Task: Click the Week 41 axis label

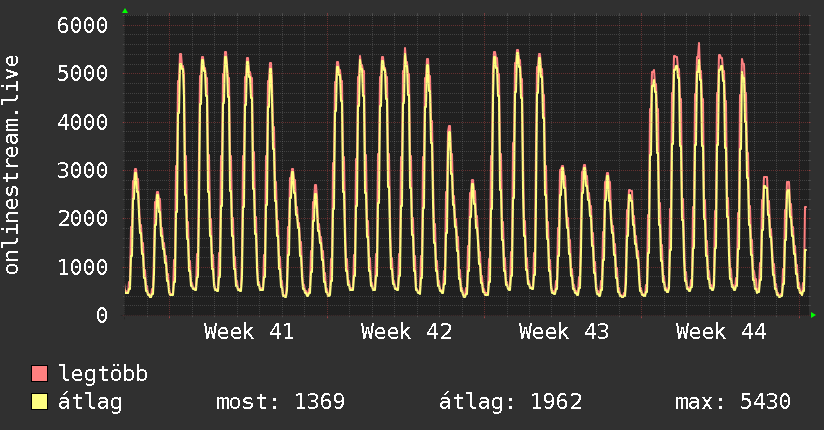Action: pos(249,332)
